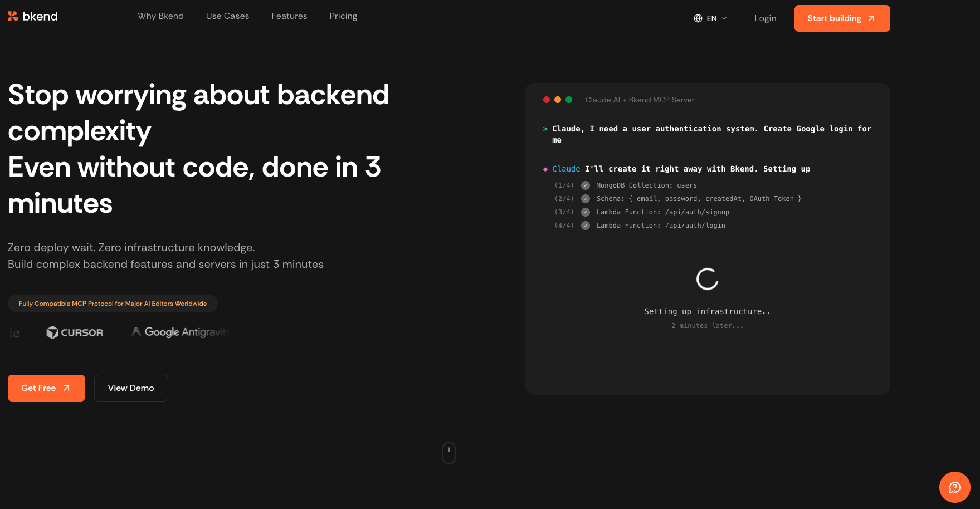Click the bkend logo in the header

[32, 17]
